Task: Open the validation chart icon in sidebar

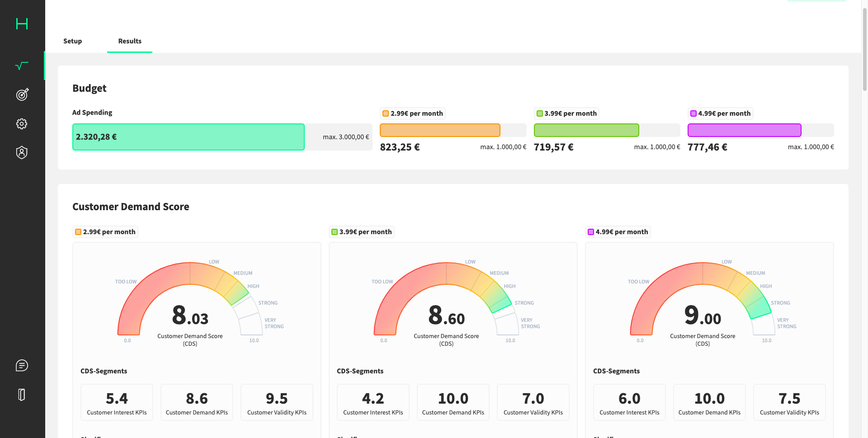Action: pos(22,66)
